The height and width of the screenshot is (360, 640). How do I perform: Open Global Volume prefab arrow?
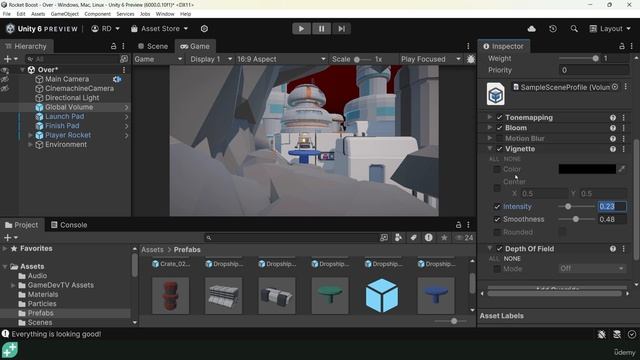(126, 107)
